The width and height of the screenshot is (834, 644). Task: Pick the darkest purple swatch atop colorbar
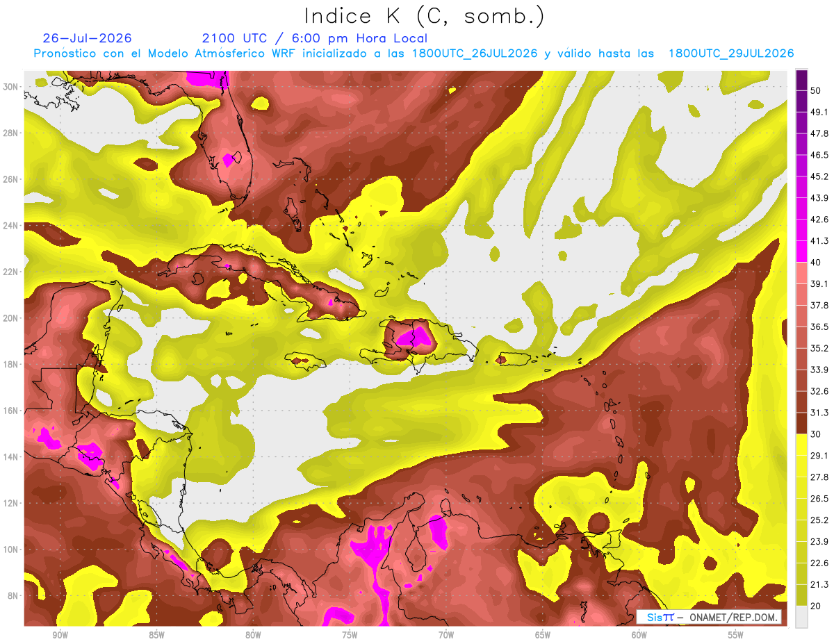(x=801, y=80)
